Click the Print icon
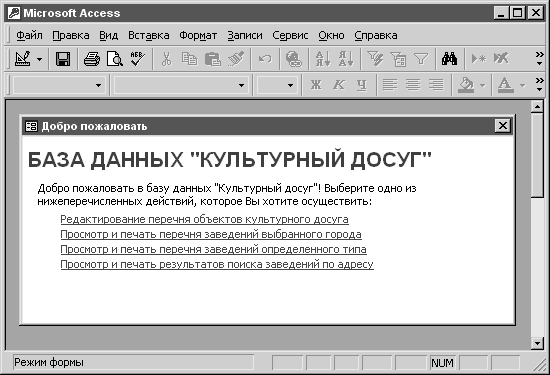Image resolution: width=550 pixels, height=375 pixels. click(x=92, y=59)
